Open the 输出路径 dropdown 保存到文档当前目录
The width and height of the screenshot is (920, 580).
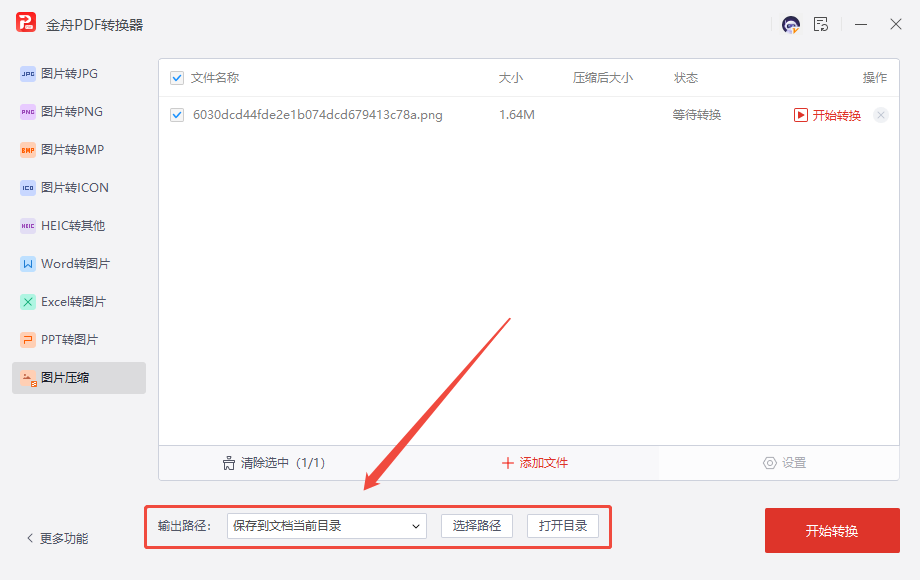coord(327,526)
